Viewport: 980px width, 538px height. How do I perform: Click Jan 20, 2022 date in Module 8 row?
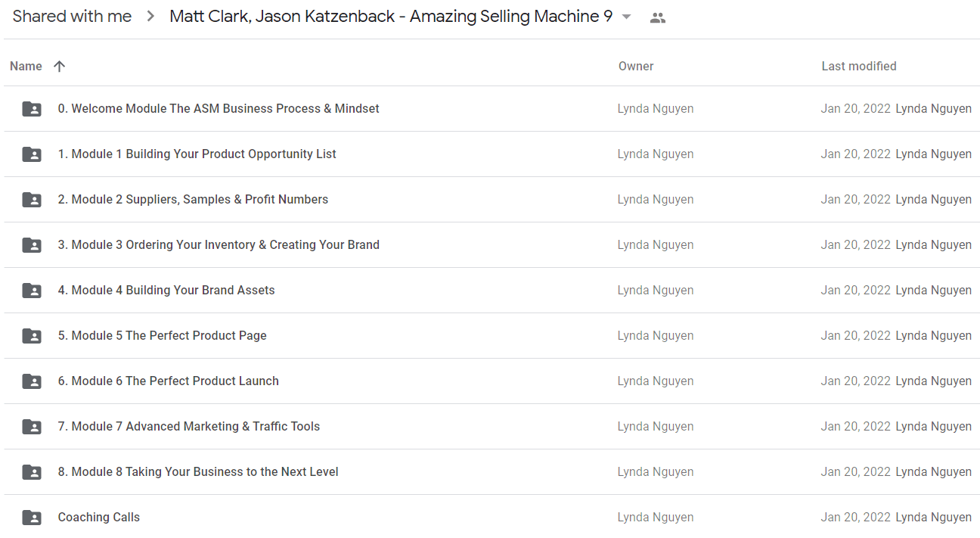(x=856, y=472)
